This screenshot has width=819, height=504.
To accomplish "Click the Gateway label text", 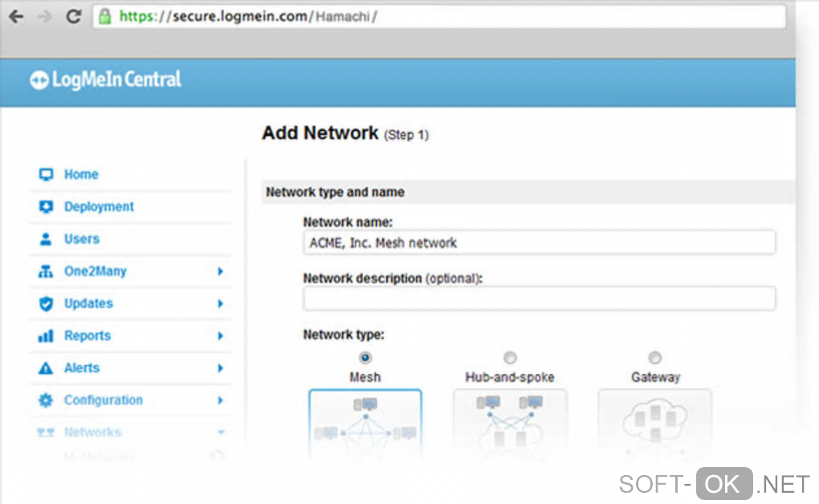I will pos(655,377).
